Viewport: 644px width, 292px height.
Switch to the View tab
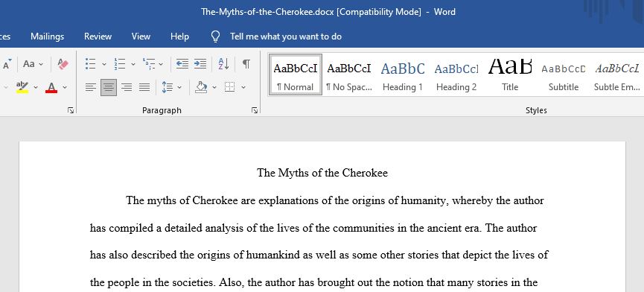[141, 36]
